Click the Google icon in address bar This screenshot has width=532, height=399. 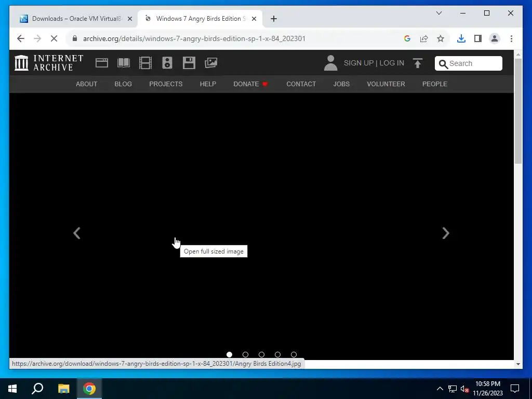[x=407, y=38]
